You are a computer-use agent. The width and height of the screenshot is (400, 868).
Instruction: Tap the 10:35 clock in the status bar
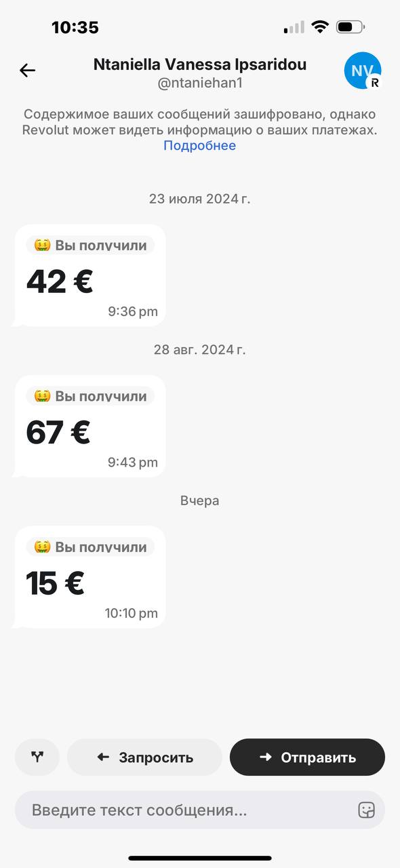coord(75,27)
